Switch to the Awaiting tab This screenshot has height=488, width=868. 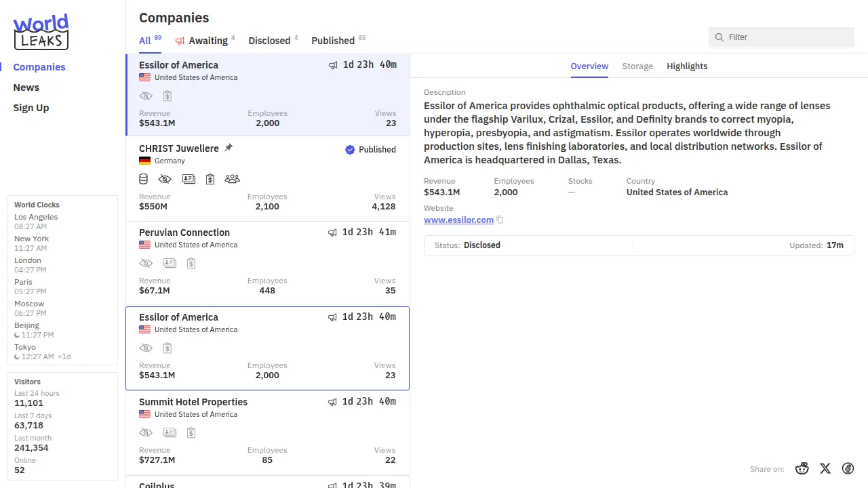(208, 41)
